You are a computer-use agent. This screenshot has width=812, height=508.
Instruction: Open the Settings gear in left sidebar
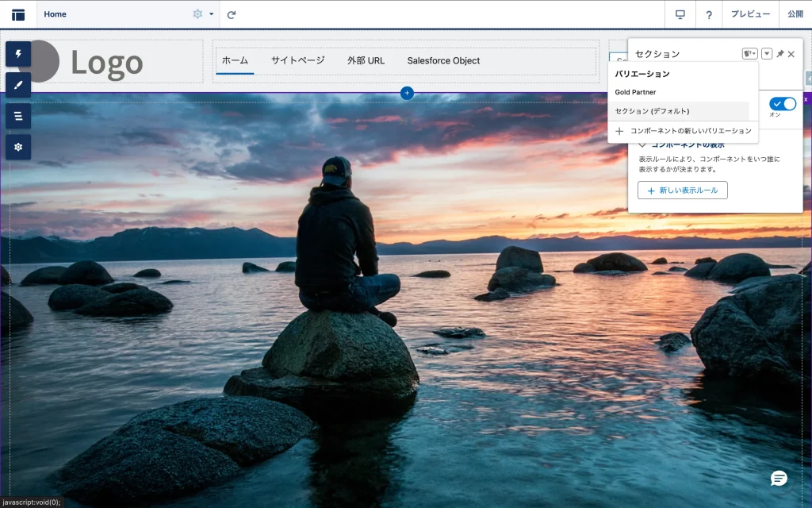tap(18, 147)
